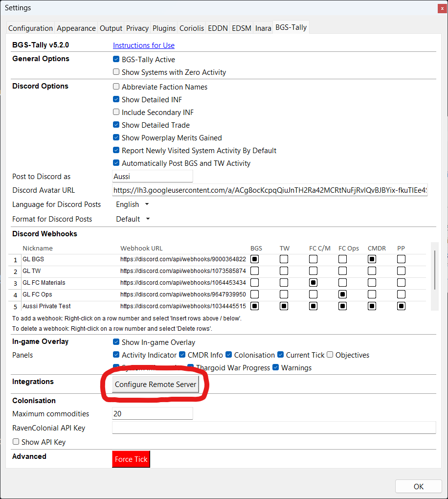Open the Coriolis tab
This screenshot has height=499, width=448.
click(192, 28)
